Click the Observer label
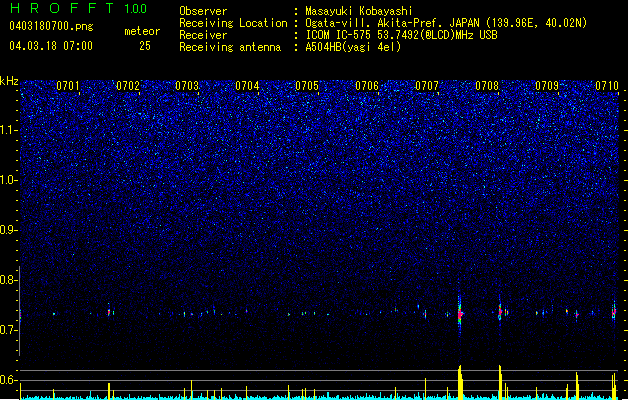 pos(203,11)
